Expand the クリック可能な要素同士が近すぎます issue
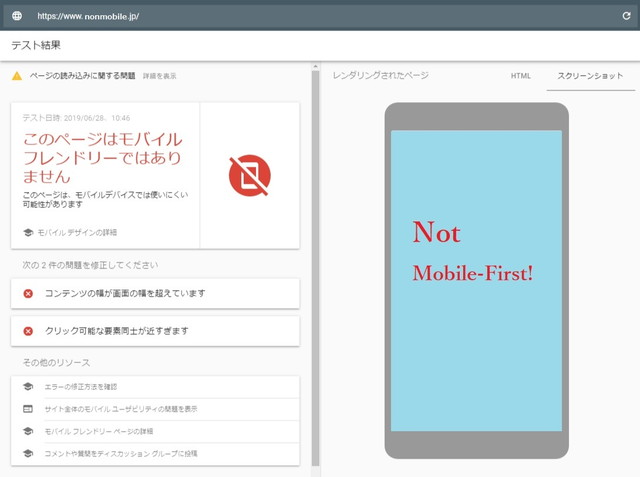The height and width of the screenshot is (477, 640). click(155, 330)
